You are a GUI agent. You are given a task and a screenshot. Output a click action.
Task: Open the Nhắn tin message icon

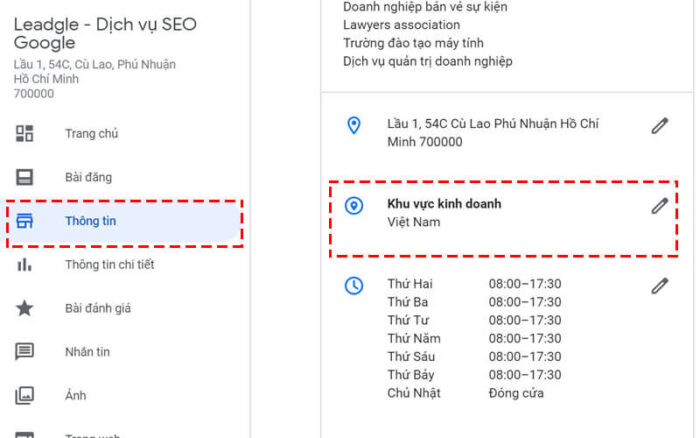(25, 352)
